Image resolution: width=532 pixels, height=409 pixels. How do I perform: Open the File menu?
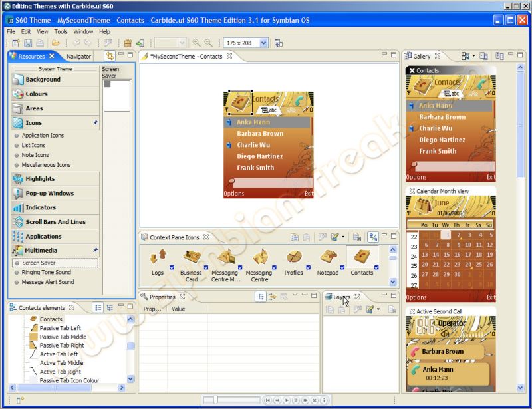click(11, 31)
